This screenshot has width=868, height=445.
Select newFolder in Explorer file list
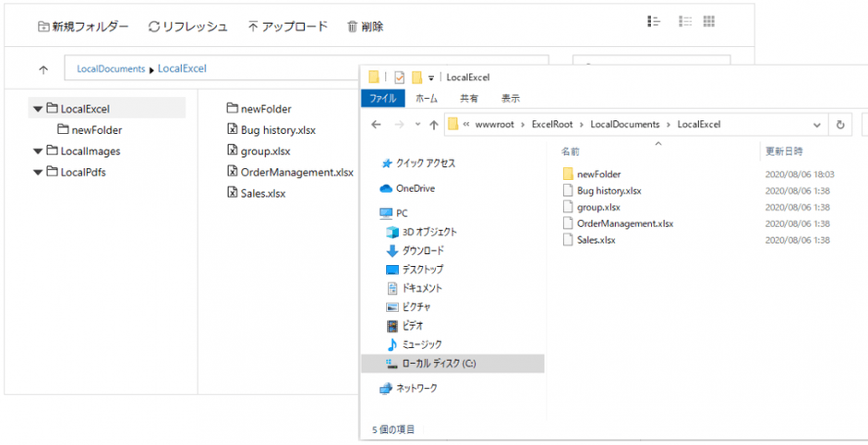pyautogui.click(x=592, y=174)
